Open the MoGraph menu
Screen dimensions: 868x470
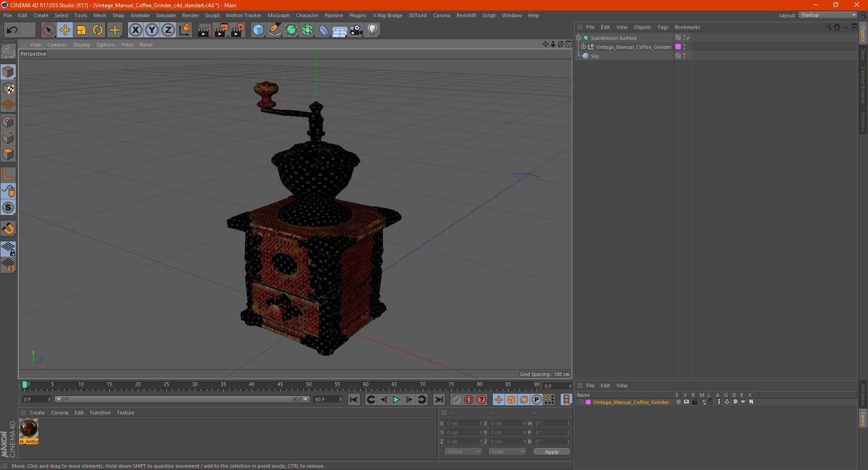pyautogui.click(x=278, y=15)
